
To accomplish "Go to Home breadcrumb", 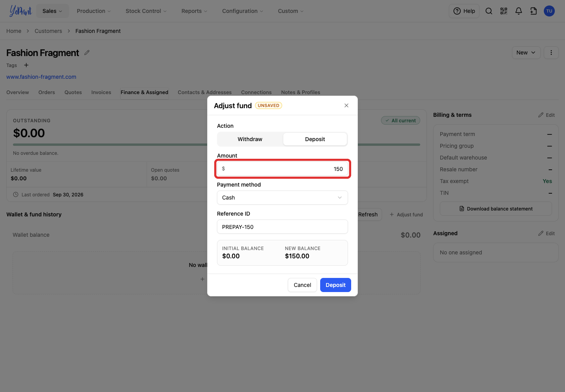I will [14, 31].
